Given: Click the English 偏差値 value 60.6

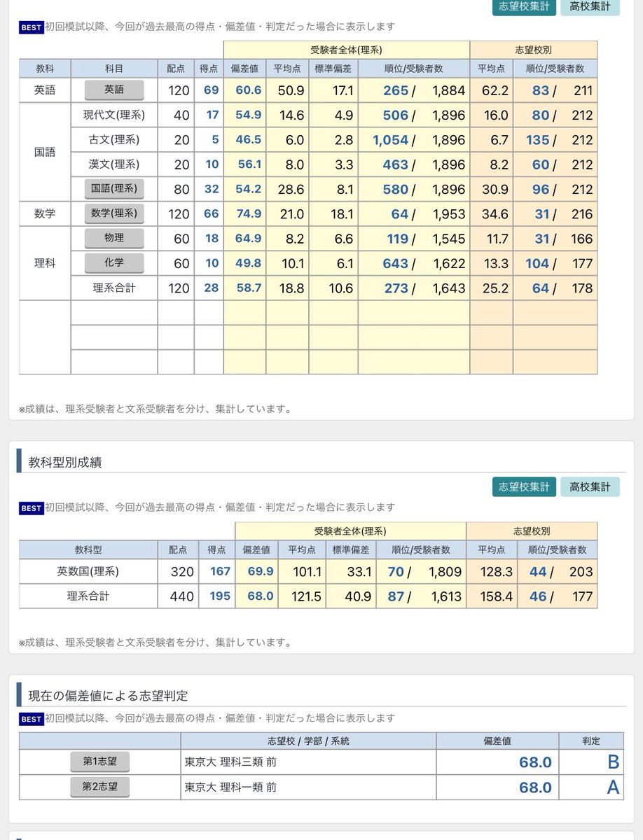Looking at the screenshot, I should [249, 90].
